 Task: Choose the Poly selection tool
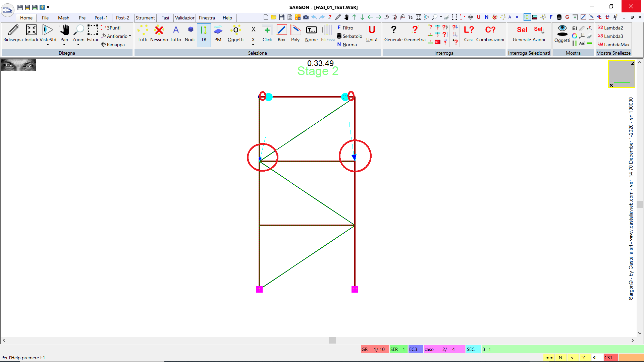(x=295, y=31)
